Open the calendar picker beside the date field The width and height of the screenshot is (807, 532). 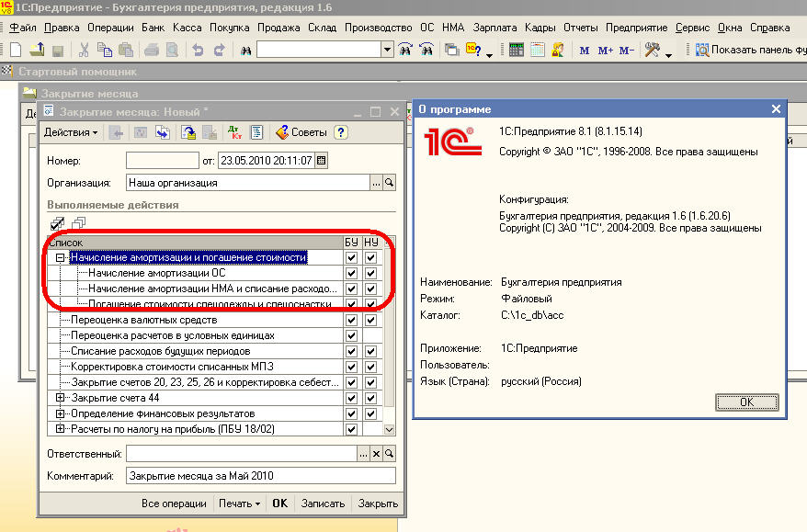click(x=321, y=161)
